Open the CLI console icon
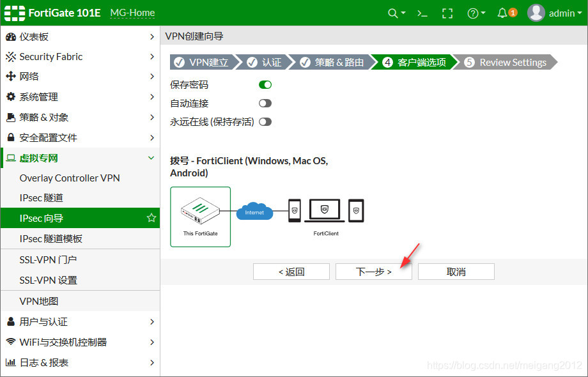This screenshot has height=377, width=588. (422, 13)
